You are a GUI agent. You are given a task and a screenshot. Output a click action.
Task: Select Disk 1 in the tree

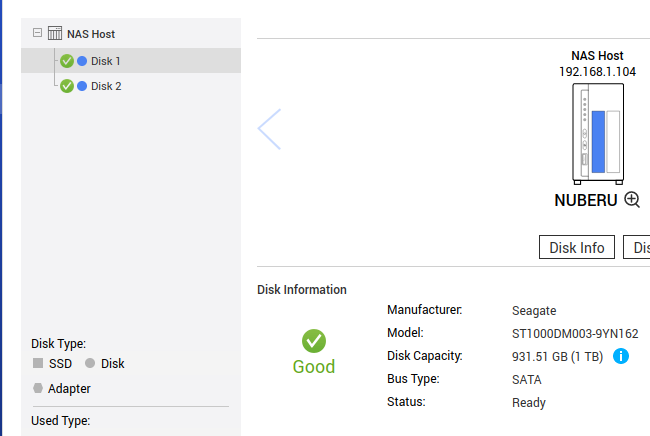tap(106, 61)
